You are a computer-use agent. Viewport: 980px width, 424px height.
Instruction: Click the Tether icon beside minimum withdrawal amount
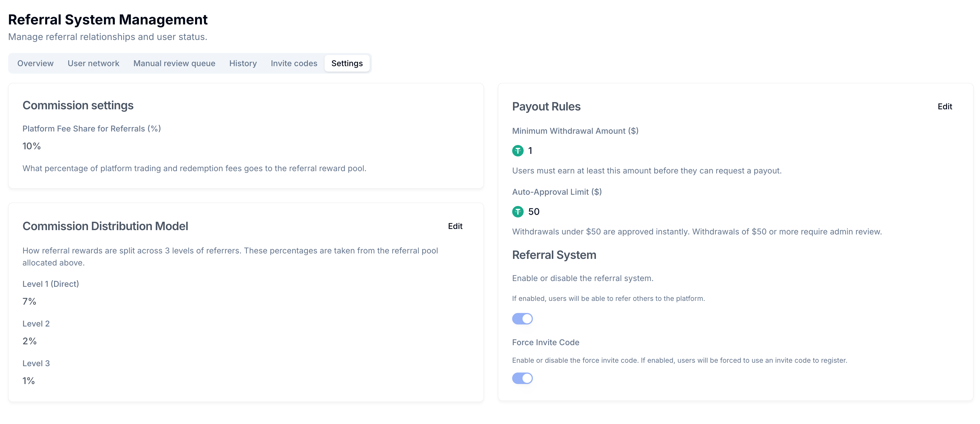(517, 151)
